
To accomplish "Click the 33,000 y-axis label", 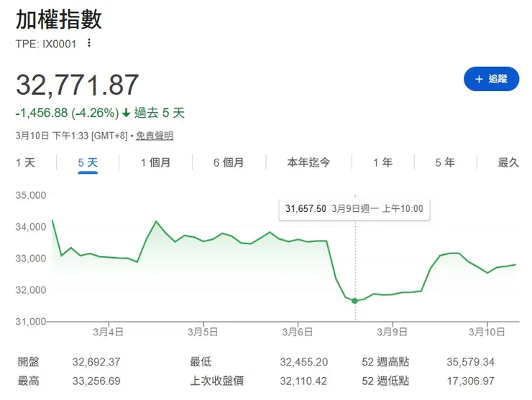I will [x=31, y=259].
